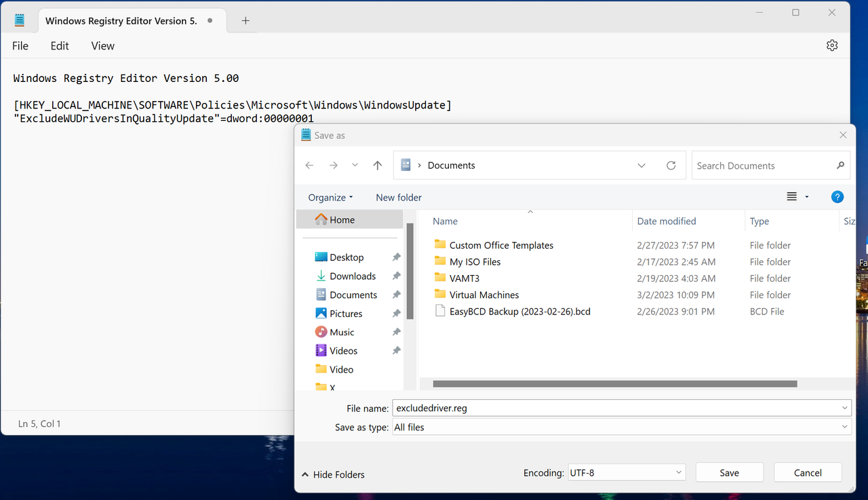The height and width of the screenshot is (500, 868).
Task: Open Notepad settings via gear icon
Action: 832,45
